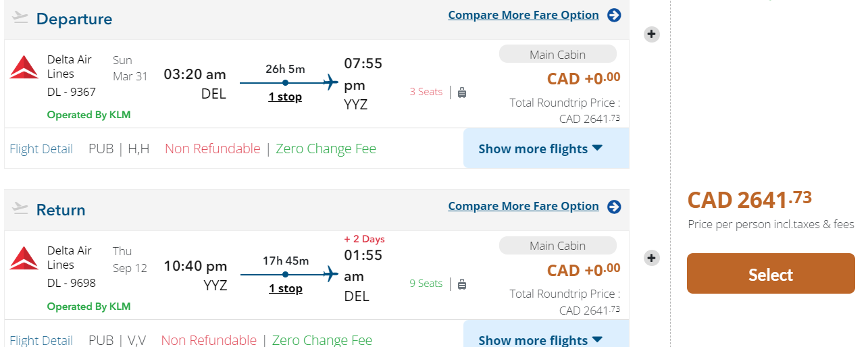Click Delta logo on return flight
The width and height of the screenshot is (868, 347).
click(x=24, y=259)
